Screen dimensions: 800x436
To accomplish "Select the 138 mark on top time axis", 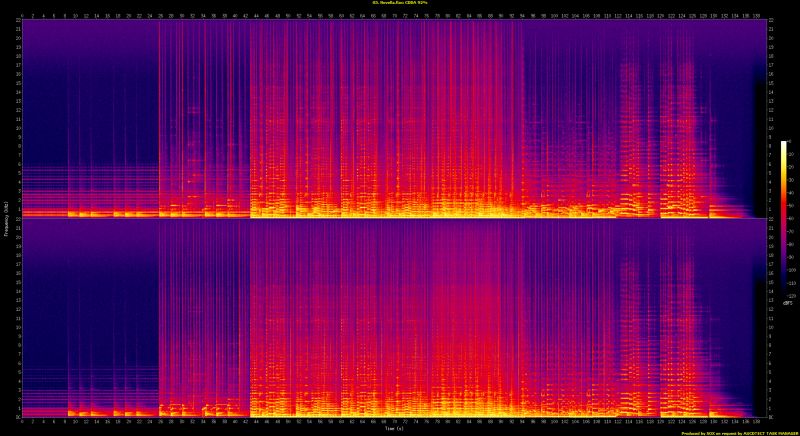I will point(755,16).
